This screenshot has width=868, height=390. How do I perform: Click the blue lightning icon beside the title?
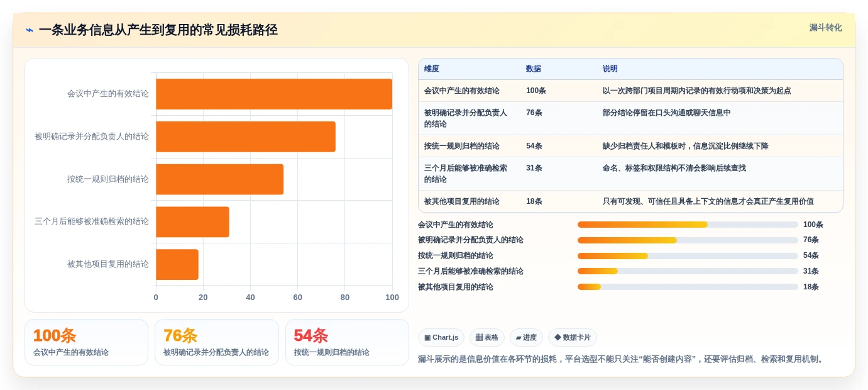(x=30, y=30)
